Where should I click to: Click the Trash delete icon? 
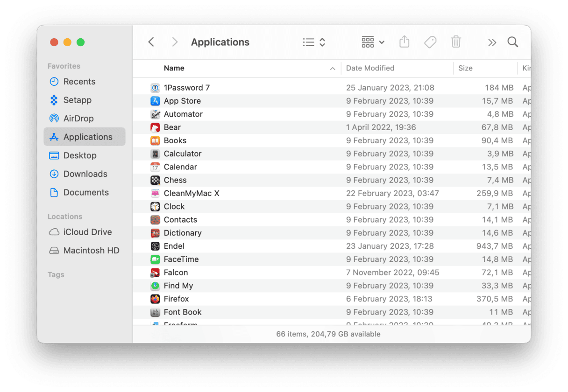tap(456, 42)
